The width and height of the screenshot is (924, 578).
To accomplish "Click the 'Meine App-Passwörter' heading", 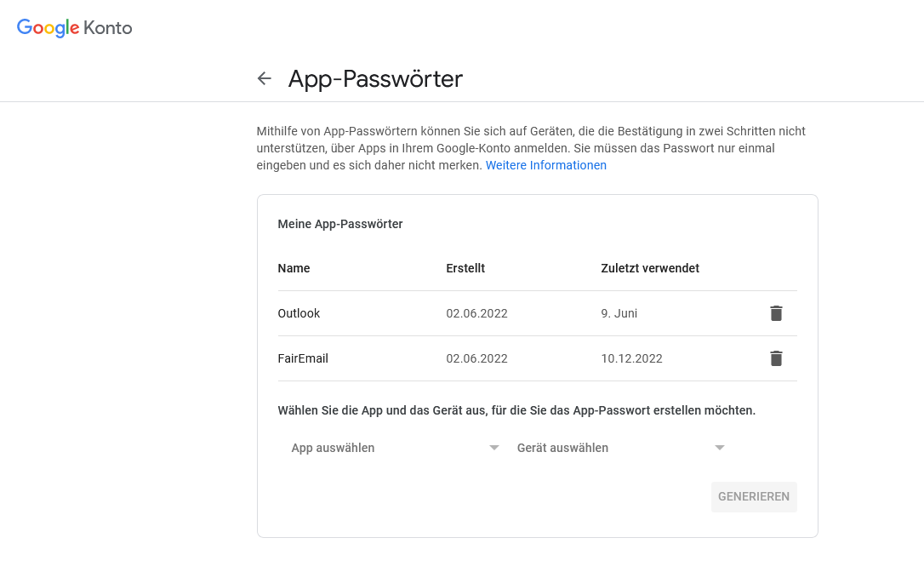I will click(340, 224).
